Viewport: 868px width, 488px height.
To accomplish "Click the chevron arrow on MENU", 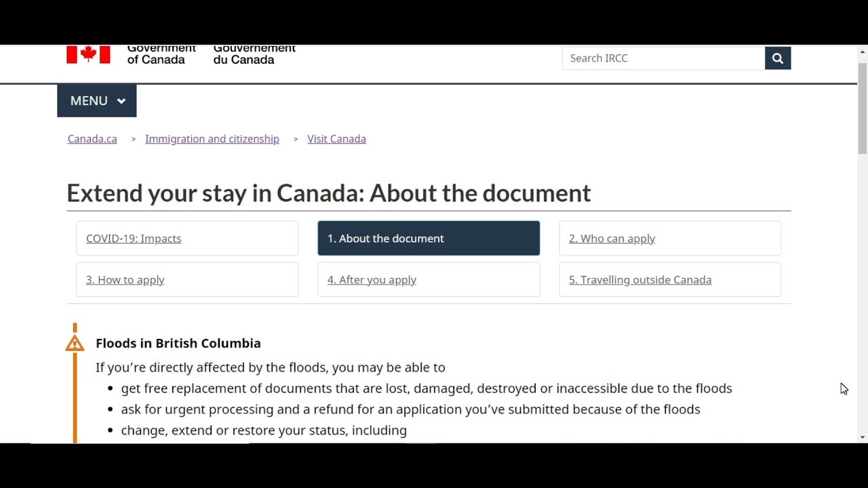I will (x=121, y=100).
